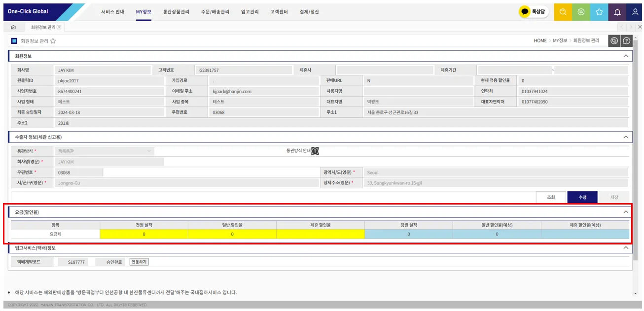Click the 주소2 201호 value
Image resolution: width=644 pixels, height=311 pixels.
[x=342, y=123]
